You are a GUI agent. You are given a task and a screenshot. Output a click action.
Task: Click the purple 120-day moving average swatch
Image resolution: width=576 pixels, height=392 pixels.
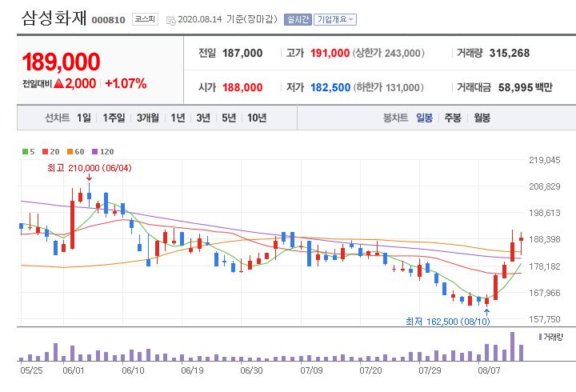pyautogui.click(x=94, y=151)
